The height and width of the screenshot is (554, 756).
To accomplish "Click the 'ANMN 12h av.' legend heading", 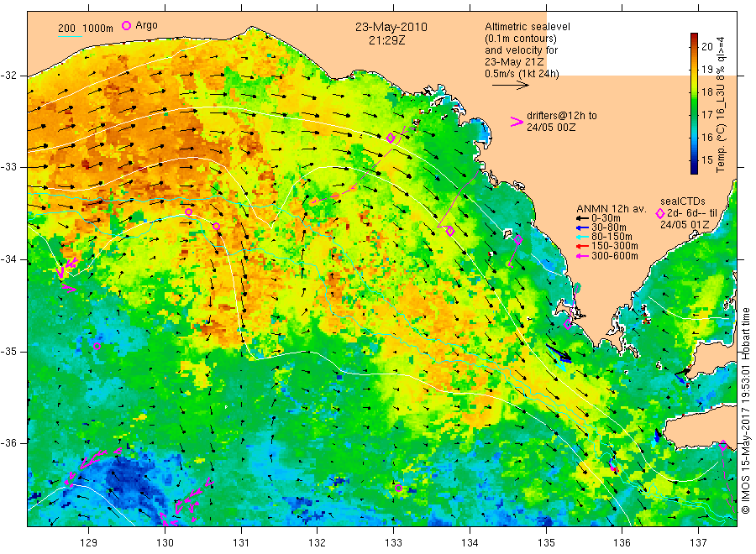I will pyautogui.click(x=612, y=209).
